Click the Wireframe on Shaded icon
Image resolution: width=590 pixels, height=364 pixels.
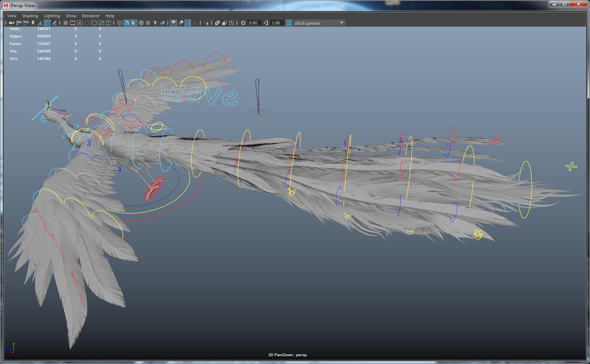[141, 23]
